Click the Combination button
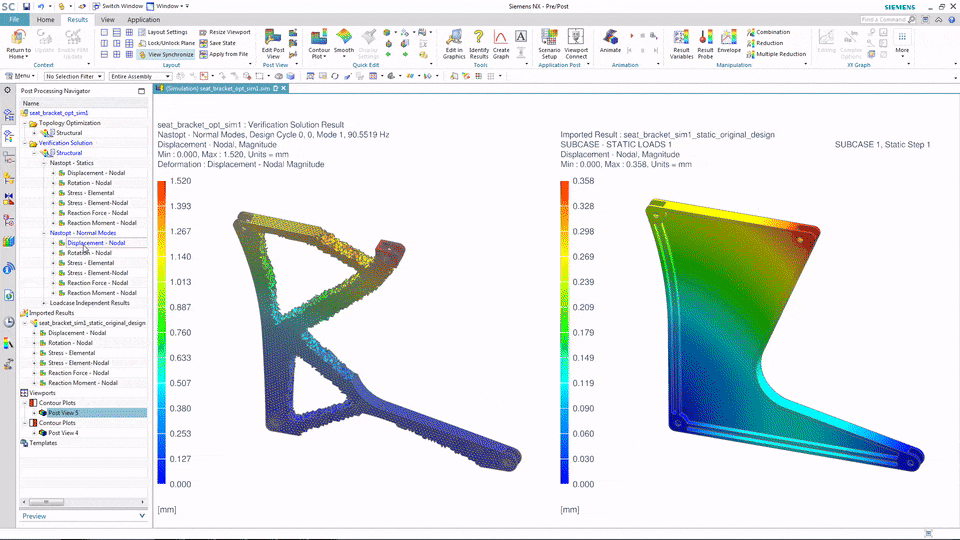Viewport: 960px width, 540px height. click(x=768, y=32)
